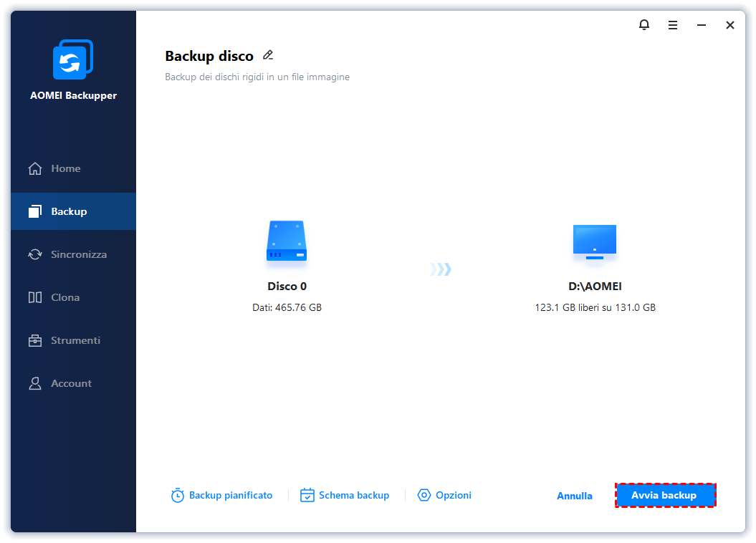Screen dimensions: 756x543
Task: Click the Dati: 465.76 GB text
Action: point(287,307)
